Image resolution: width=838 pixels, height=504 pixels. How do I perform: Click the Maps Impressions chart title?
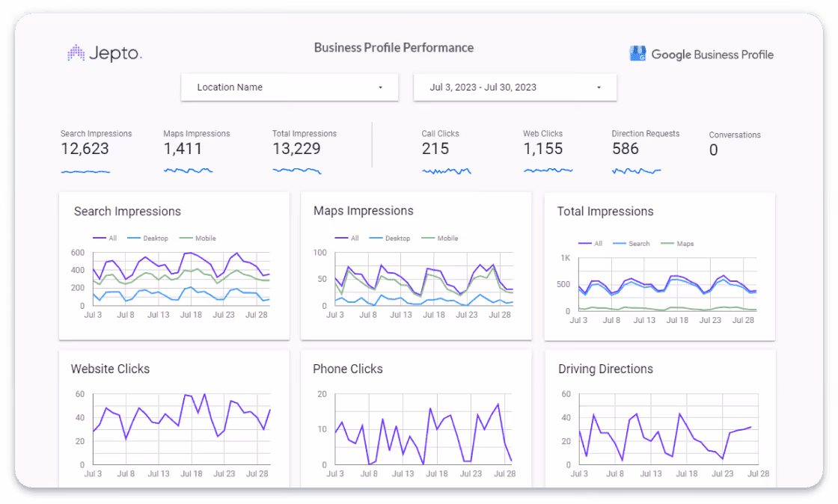pyautogui.click(x=364, y=211)
